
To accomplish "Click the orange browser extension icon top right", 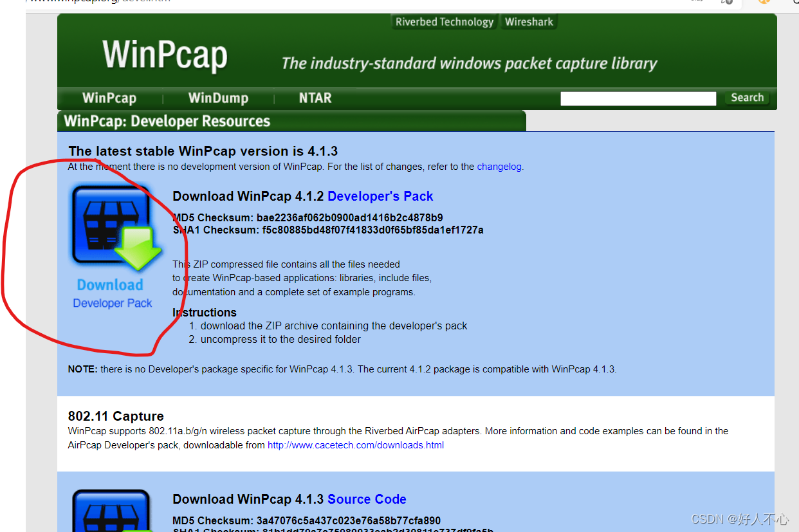I will (763, 2).
